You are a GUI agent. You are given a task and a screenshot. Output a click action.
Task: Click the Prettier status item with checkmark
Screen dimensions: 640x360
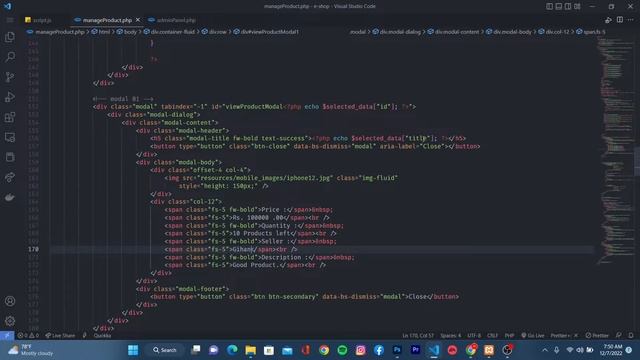(597, 336)
